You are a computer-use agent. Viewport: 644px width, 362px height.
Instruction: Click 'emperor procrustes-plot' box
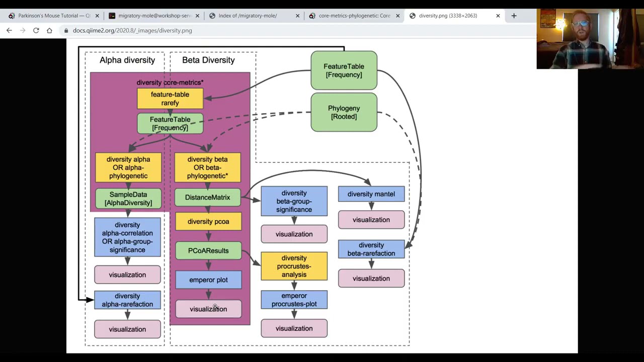pyautogui.click(x=294, y=300)
